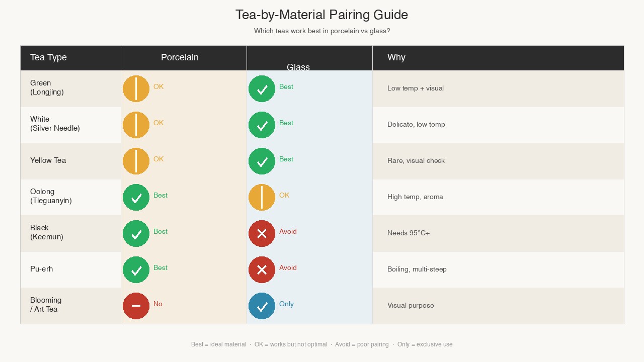Click the red X avoid icon for Black (Keemun) glass
The width and height of the screenshot is (644, 362).
(x=262, y=233)
